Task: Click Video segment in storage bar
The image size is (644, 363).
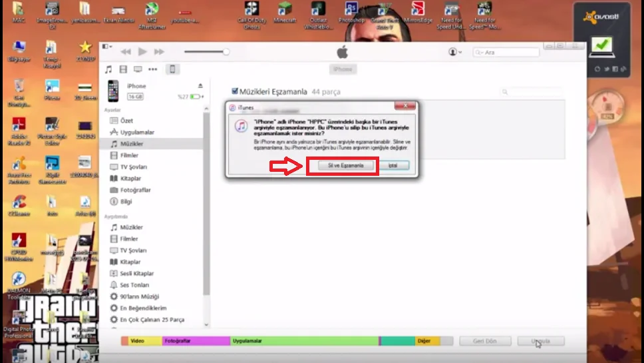Action: point(146,341)
